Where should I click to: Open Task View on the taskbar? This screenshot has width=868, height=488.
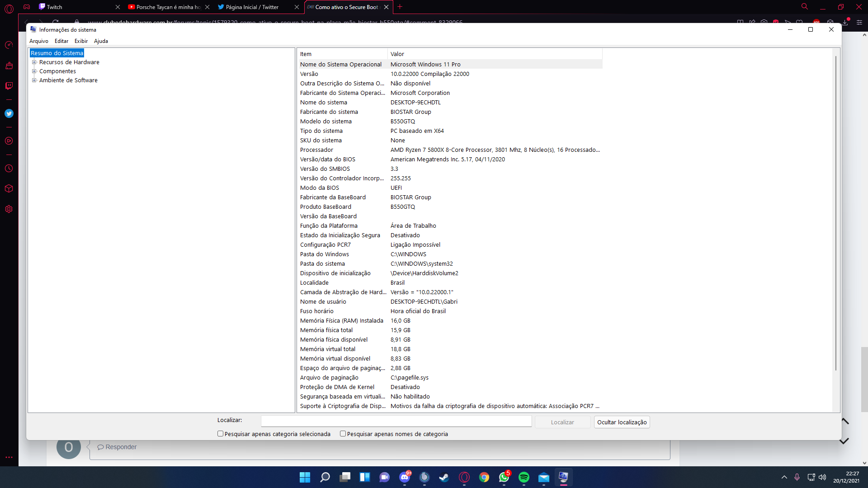pyautogui.click(x=344, y=477)
